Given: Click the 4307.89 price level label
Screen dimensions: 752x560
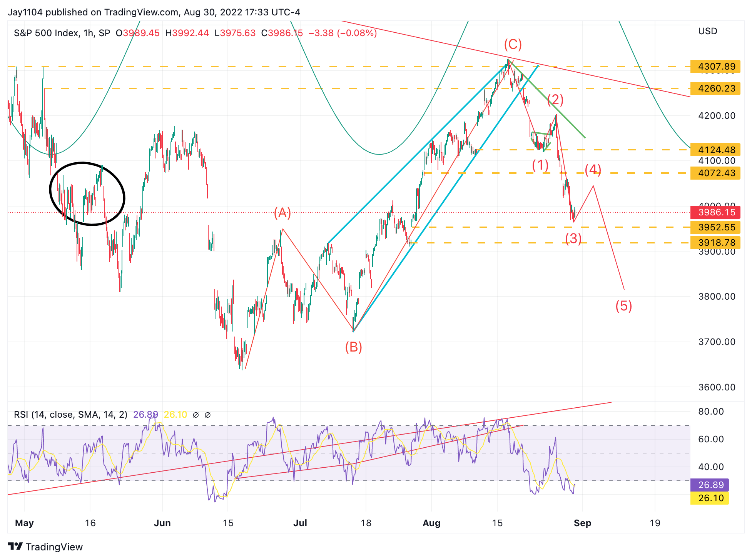Looking at the screenshot, I should pyautogui.click(x=715, y=67).
